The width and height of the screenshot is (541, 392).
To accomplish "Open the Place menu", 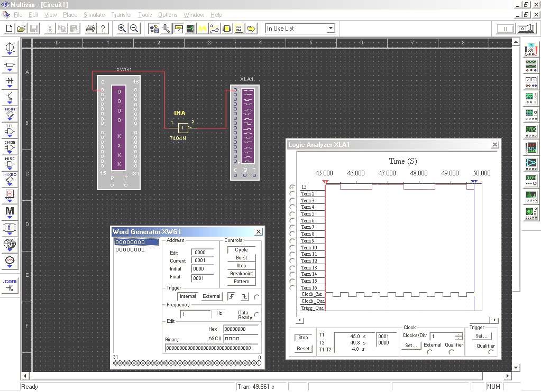I will click(x=70, y=15).
